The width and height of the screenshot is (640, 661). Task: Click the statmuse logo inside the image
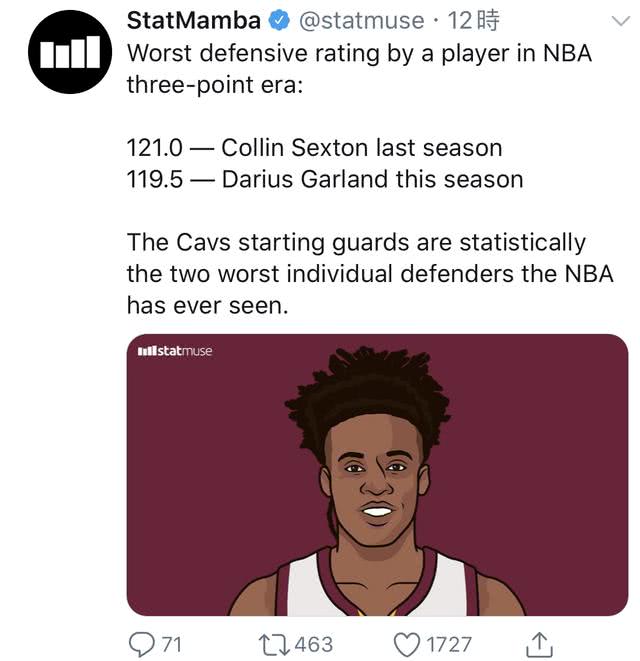[x=175, y=351]
